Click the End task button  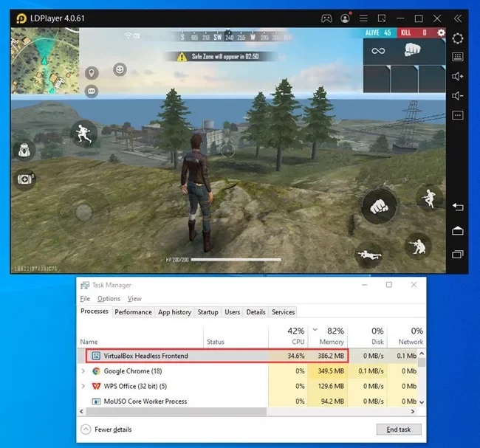[x=399, y=430]
